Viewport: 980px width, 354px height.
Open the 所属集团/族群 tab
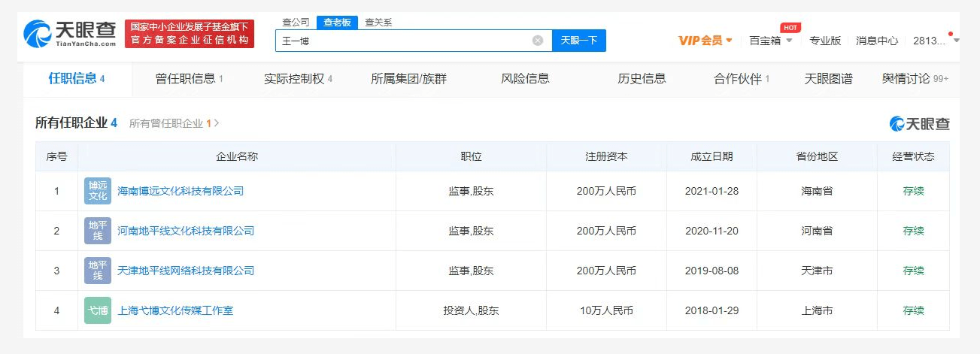(409, 78)
